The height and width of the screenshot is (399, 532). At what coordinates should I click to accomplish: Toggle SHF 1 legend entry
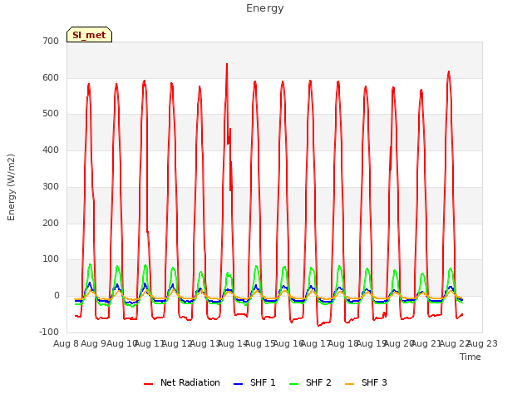coord(254,382)
